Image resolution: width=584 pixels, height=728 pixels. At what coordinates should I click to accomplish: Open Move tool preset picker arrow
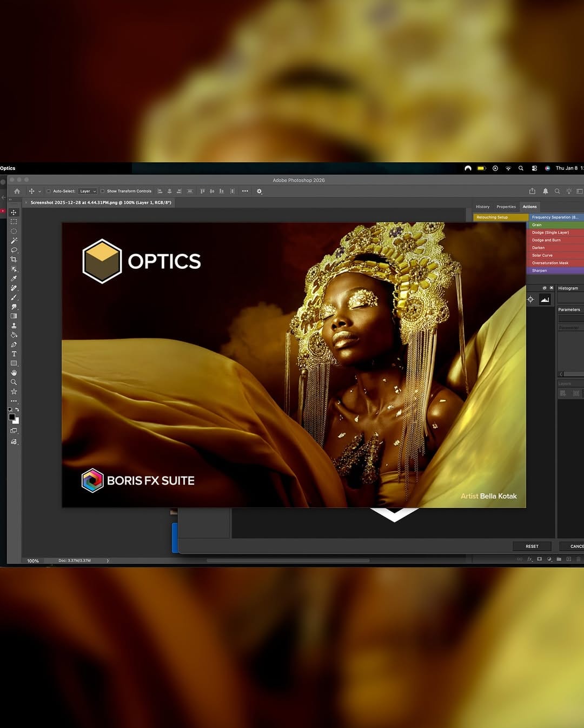point(39,191)
